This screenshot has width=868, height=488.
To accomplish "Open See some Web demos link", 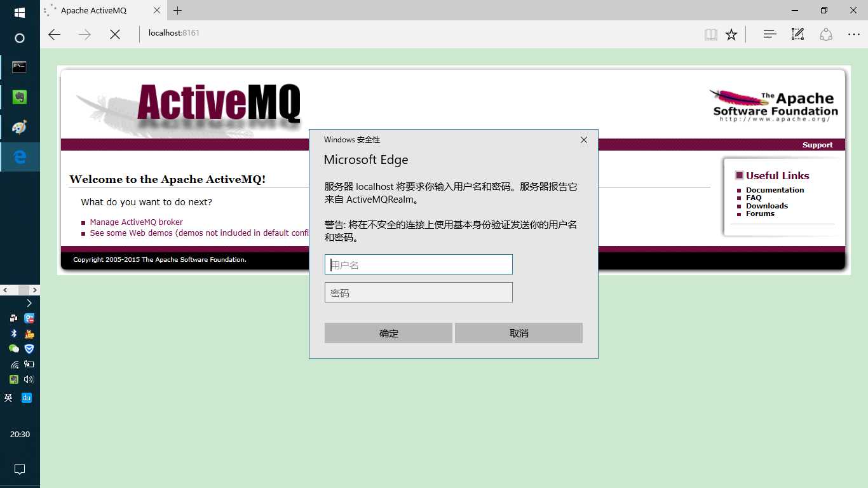I will pos(199,233).
